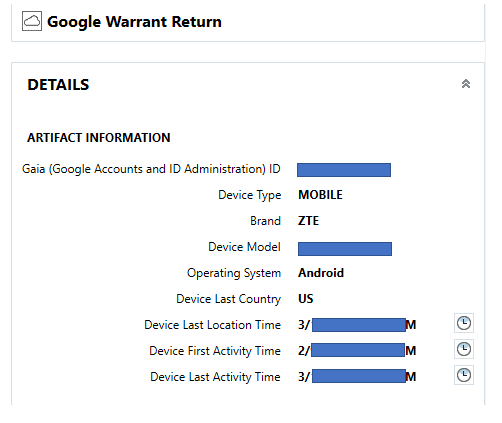Click the ARTIFACT INFORMATION heading

coord(99,138)
